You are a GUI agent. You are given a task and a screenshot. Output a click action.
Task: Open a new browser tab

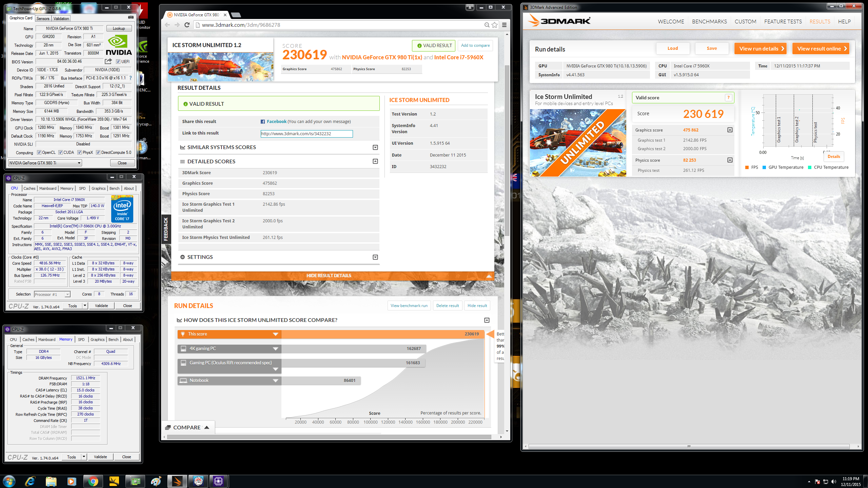point(236,15)
